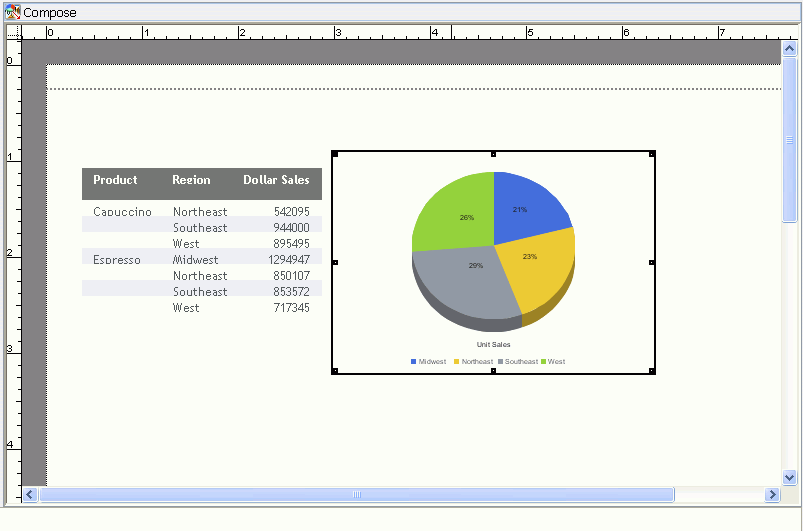The image size is (803, 531).
Task: Select the vertical scrollbar thumb
Action: coord(789,140)
